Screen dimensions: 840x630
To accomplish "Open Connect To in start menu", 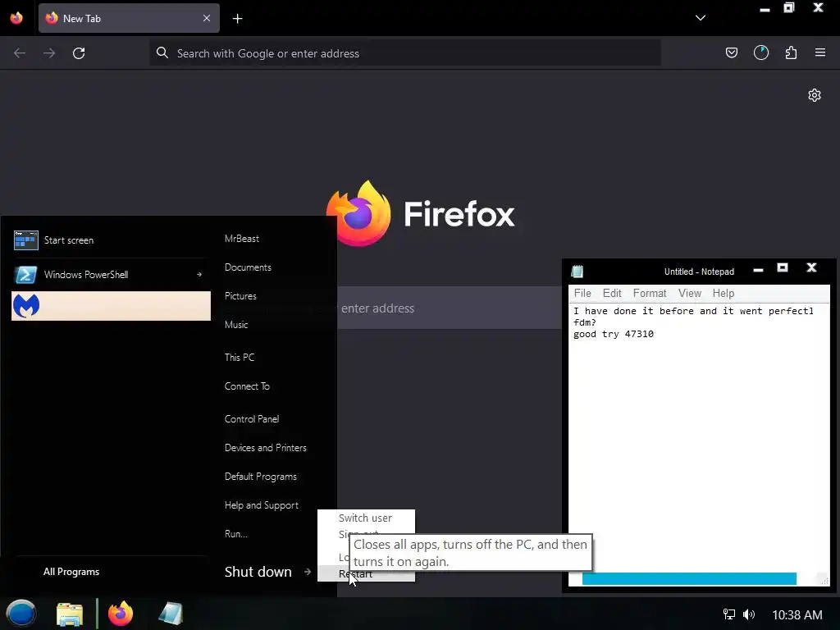I will click(x=247, y=386).
